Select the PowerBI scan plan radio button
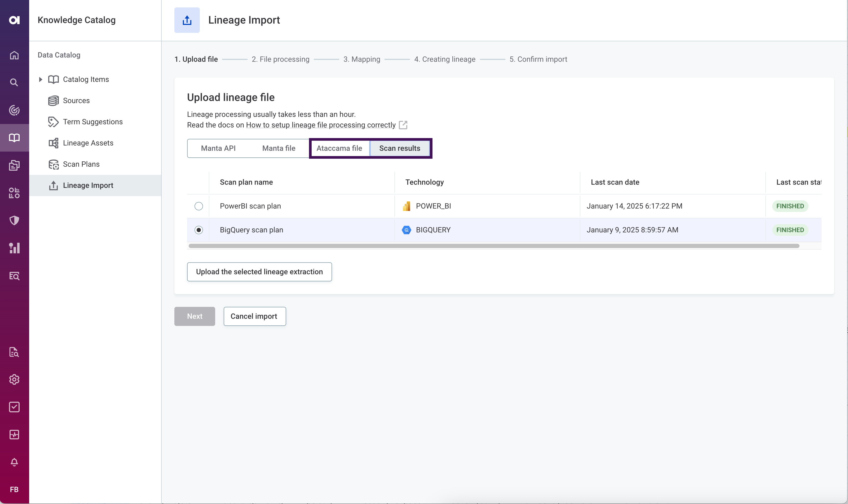Screen dimensions: 848x504 click(x=199, y=206)
